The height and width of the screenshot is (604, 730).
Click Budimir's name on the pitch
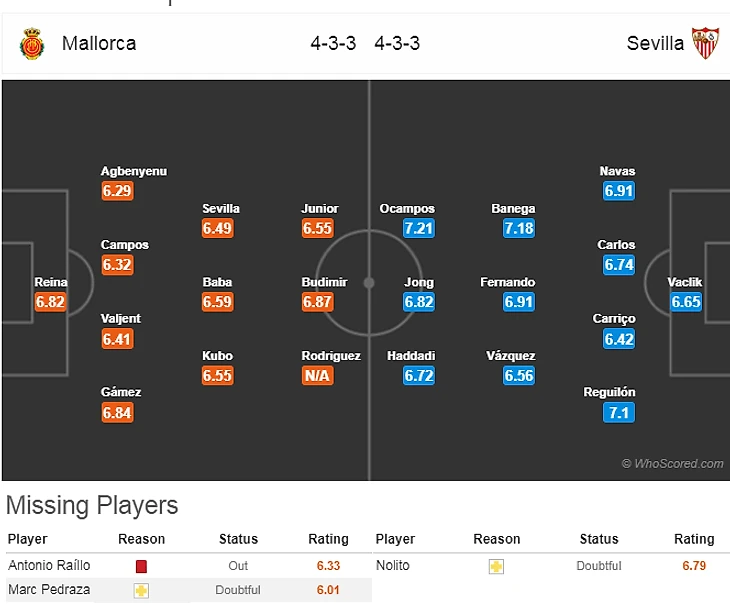[x=324, y=282]
